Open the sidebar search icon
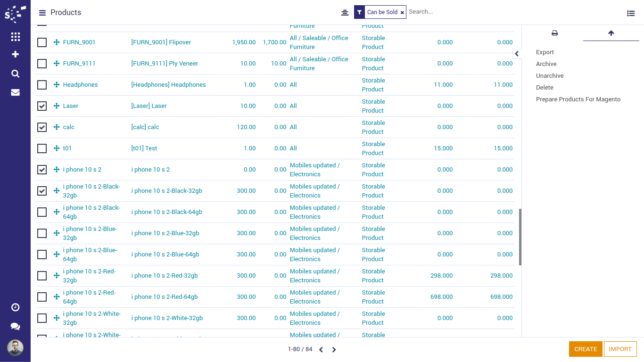The image size is (644, 362). [15, 74]
